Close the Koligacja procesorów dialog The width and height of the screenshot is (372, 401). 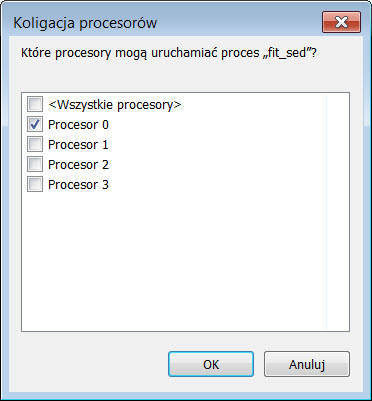pyautogui.click(x=341, y=22)
